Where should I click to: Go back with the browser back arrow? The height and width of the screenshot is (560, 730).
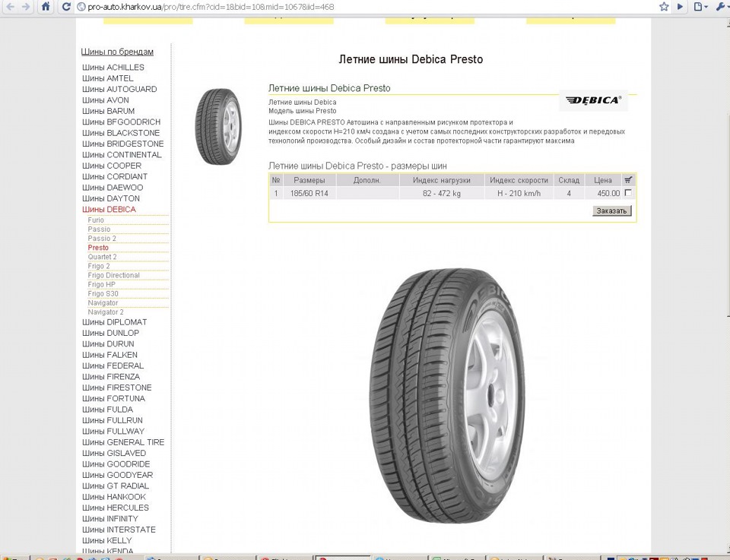(10, 7)
